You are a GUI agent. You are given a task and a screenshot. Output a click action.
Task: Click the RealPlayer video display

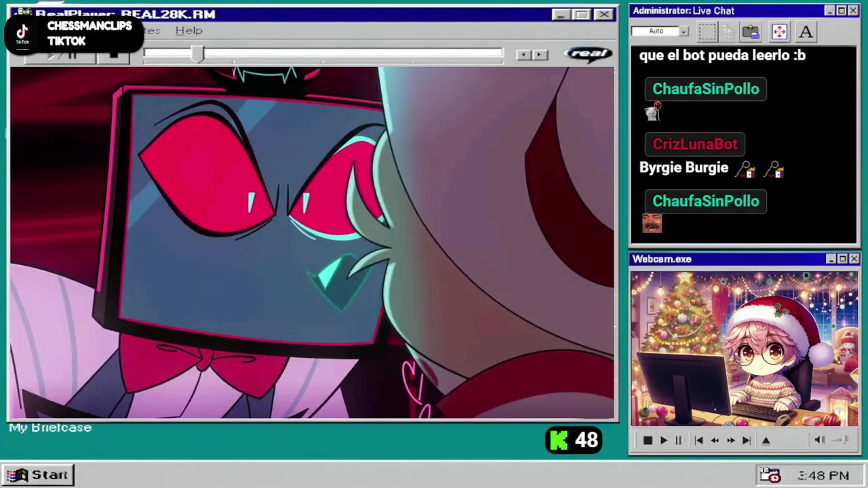point(312,243)
